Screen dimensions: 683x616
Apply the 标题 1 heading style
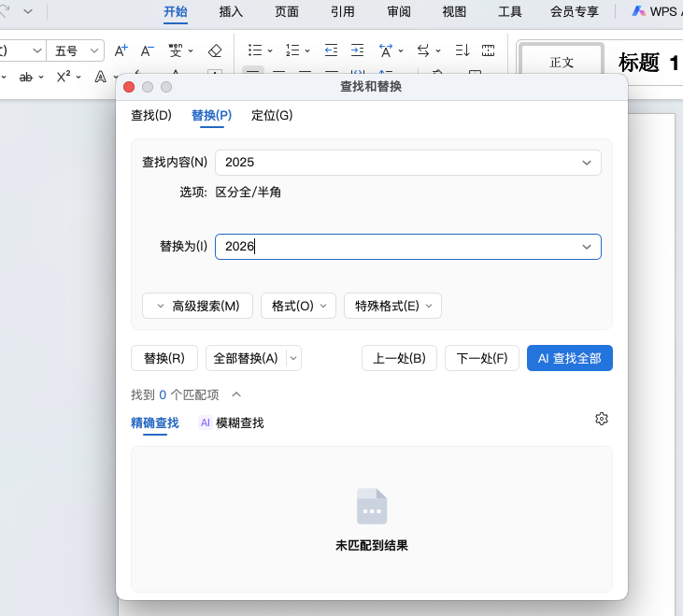(x=648, y=63)
